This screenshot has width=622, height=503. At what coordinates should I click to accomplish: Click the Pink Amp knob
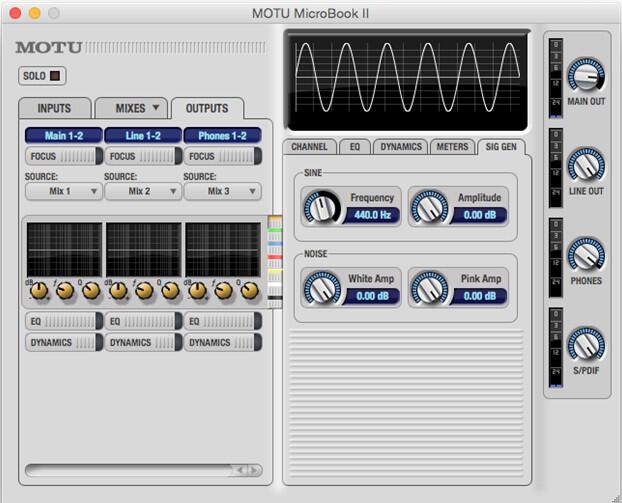click(x=430, y=288)
